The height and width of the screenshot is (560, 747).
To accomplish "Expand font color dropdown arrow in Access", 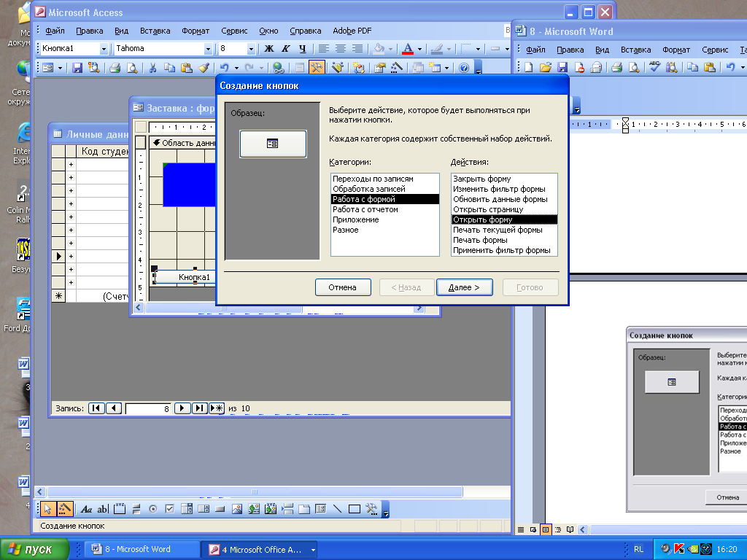I will pos(419,49).
